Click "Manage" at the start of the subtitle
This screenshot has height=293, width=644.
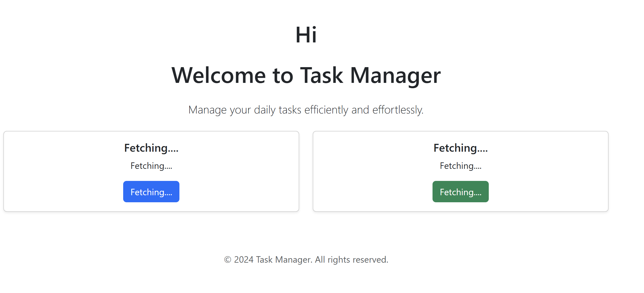point(207,110)
